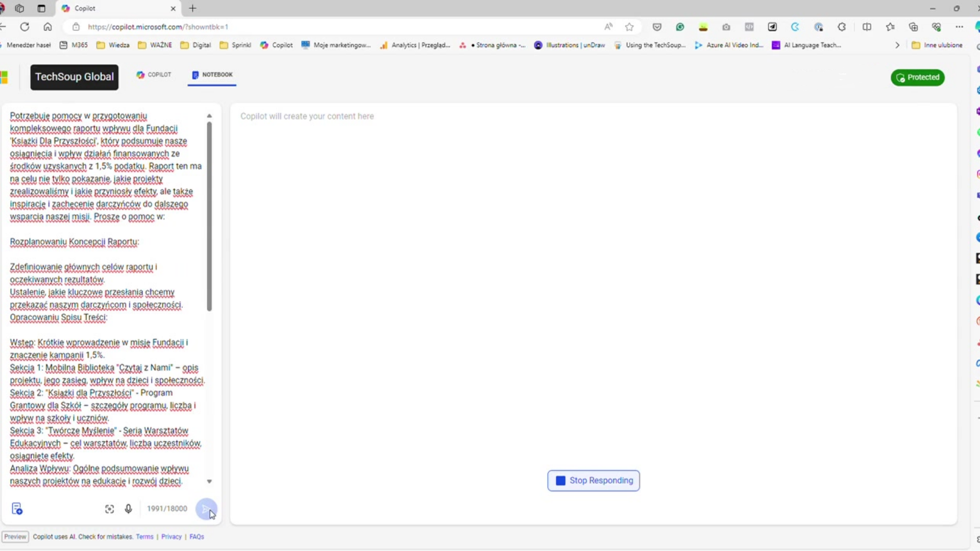Open the Terms link in footer
The height and width of the screenshot is (551, 980).
[x=144, y=537]
